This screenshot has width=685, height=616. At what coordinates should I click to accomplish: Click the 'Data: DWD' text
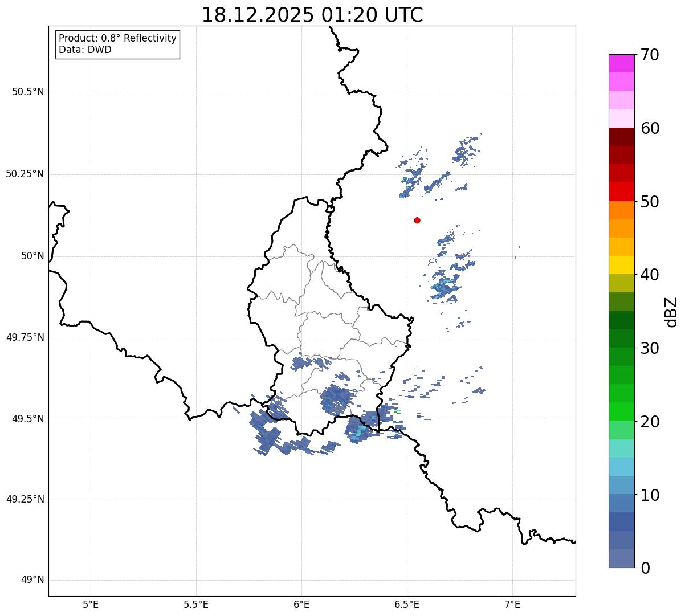(x=85, y=50)
